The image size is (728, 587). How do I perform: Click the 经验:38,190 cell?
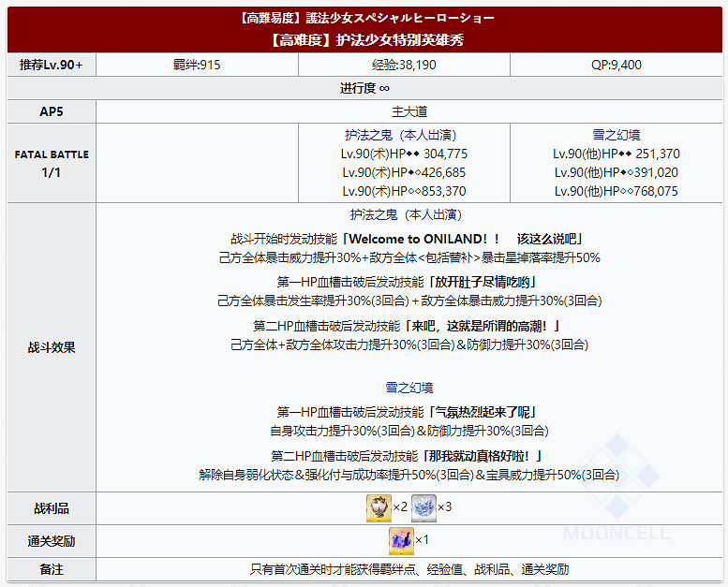coord(404,65)
